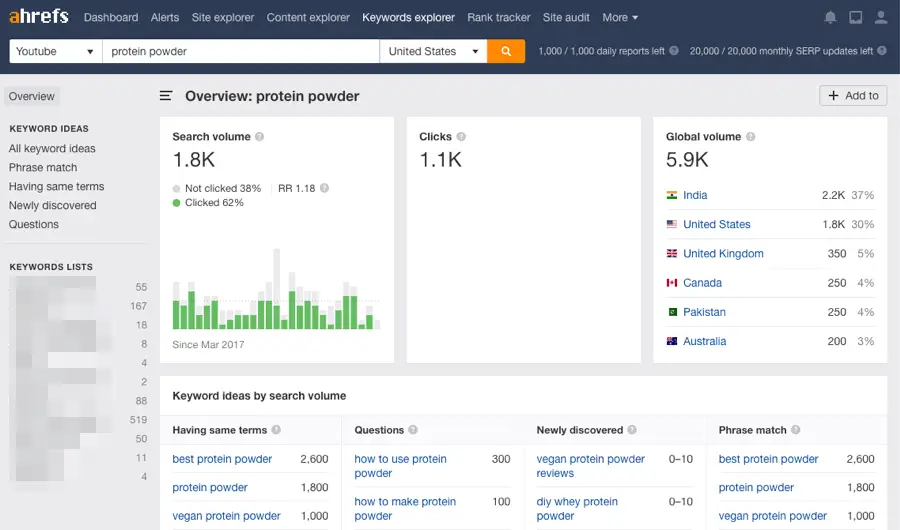Click the help icon beside RR 1.18

(324, 188)
